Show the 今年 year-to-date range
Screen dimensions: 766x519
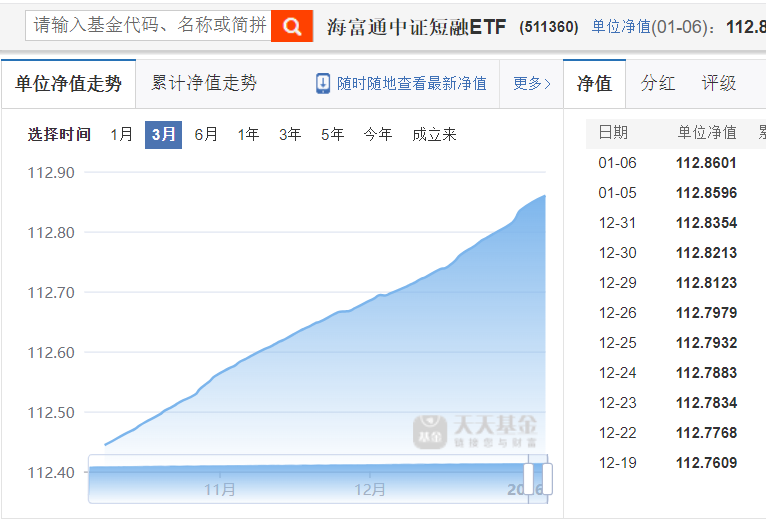coord(377,134)
